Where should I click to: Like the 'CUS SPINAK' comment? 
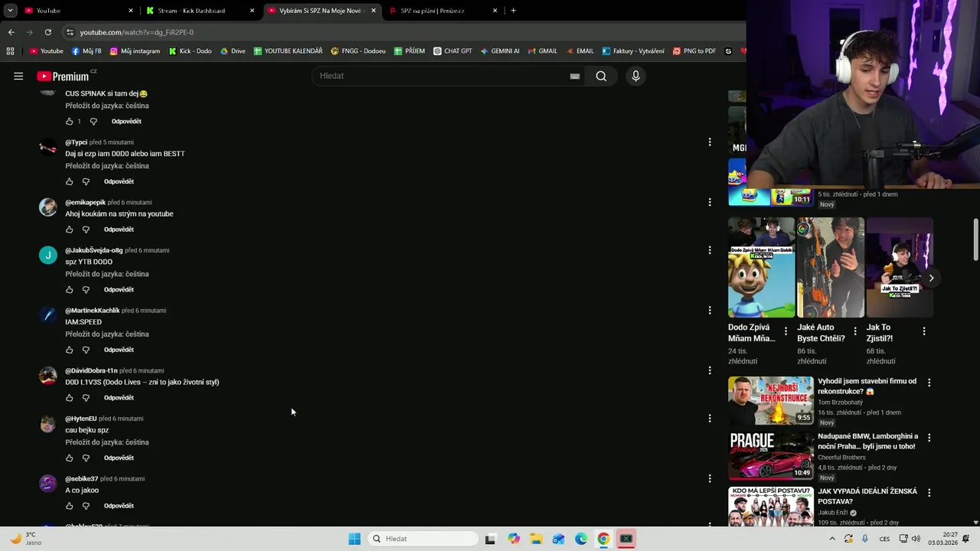(70, 121)
